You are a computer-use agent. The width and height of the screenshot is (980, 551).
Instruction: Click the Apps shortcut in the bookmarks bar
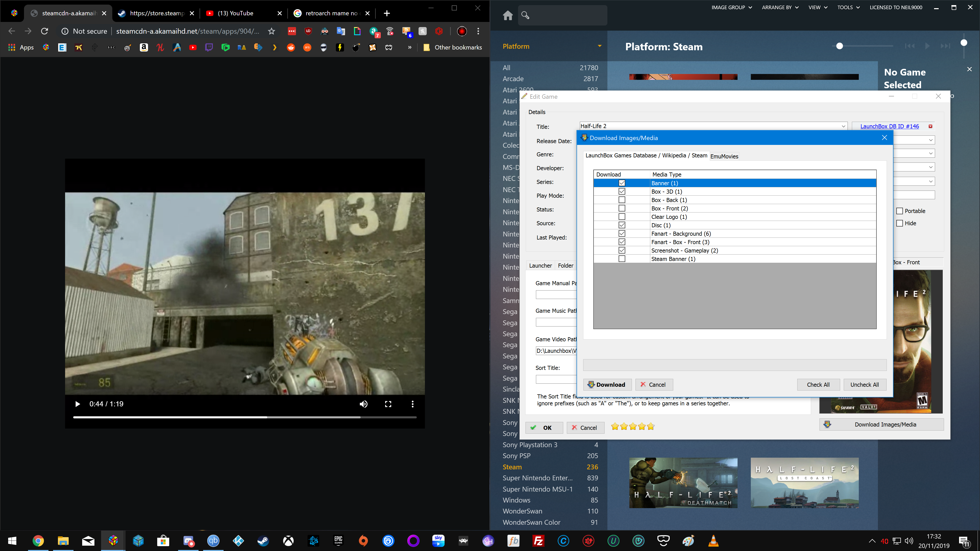pos(21,47)
